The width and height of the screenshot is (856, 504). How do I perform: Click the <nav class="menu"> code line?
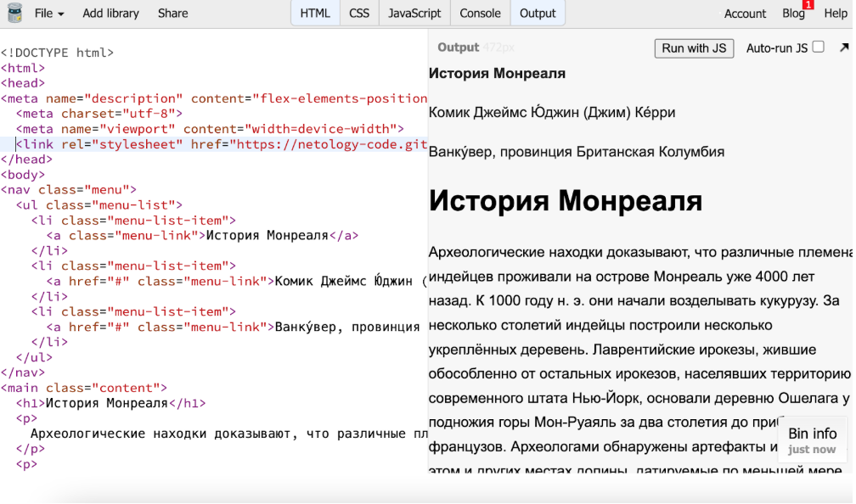(68, 190)
